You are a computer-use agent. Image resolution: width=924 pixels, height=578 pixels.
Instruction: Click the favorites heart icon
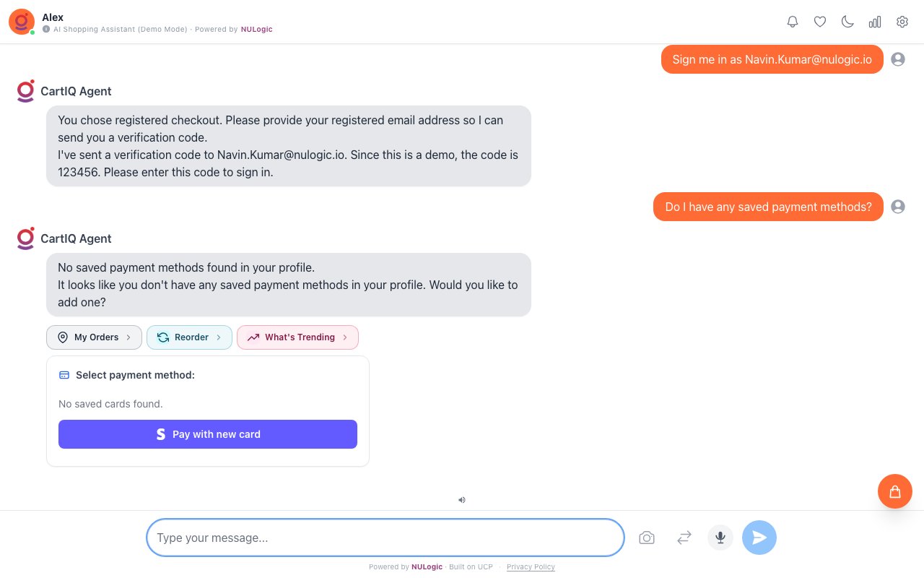tap(820, 22)
